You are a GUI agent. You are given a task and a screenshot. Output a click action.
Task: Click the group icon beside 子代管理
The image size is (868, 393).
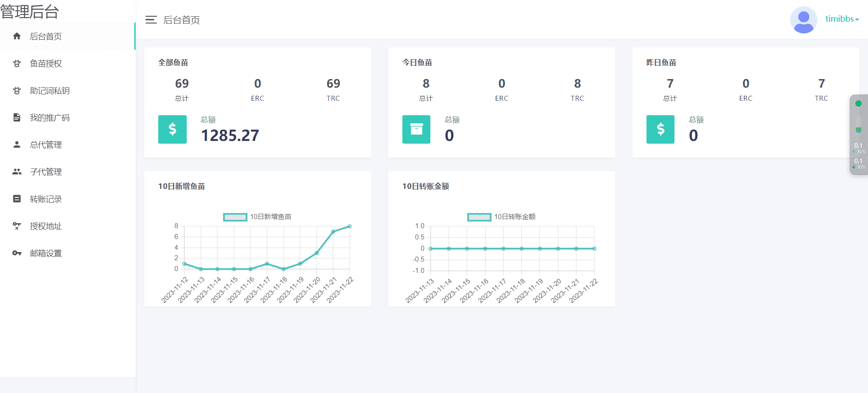click(x=17, y=172)
